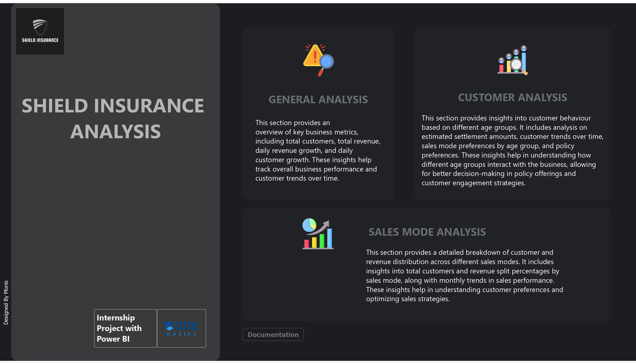Click the Sales Mode Analysis growth chart icon
The width and height of the screenshot is (636, 364).
point(318,232)
